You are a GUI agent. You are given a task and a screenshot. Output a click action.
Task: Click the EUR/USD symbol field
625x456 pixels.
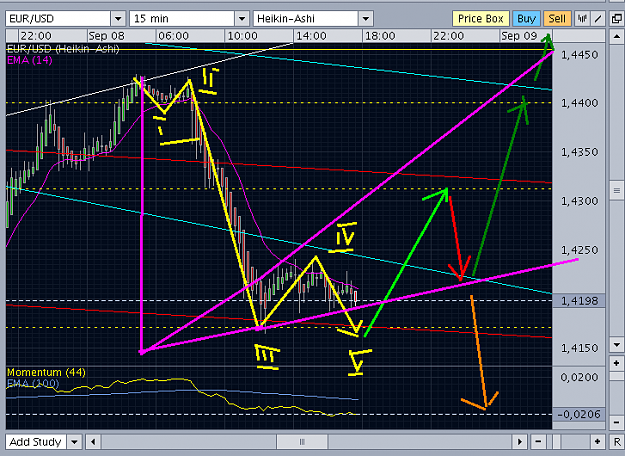pos(58,19)
